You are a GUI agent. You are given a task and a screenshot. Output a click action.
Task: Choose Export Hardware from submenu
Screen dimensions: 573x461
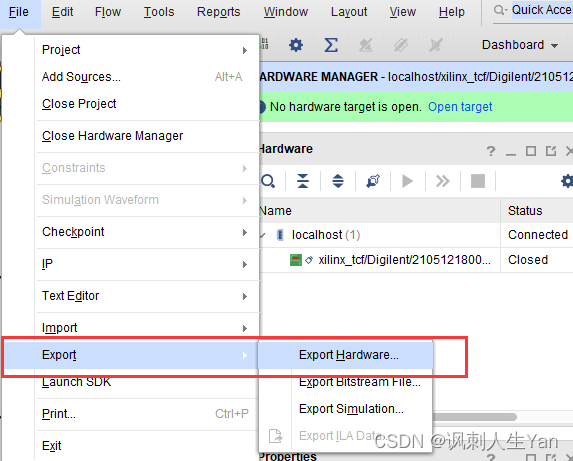point(346,355)
